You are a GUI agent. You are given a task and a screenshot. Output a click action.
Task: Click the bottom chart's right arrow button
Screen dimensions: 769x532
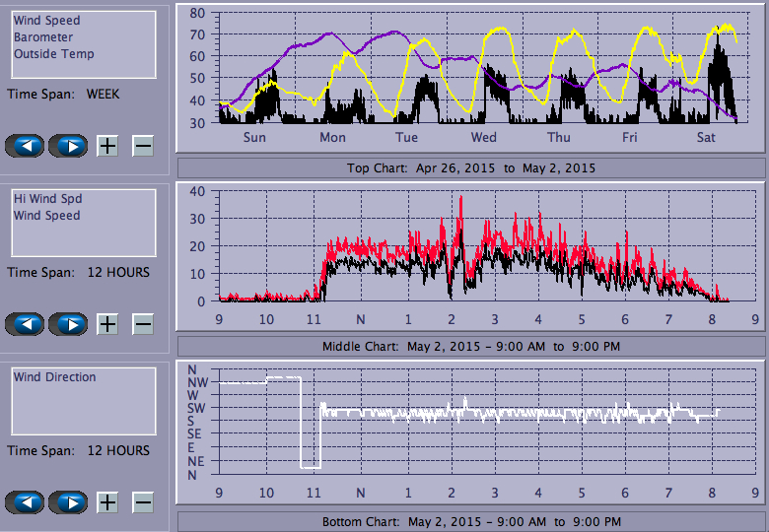pyautogui.click(x=67, y=502)
